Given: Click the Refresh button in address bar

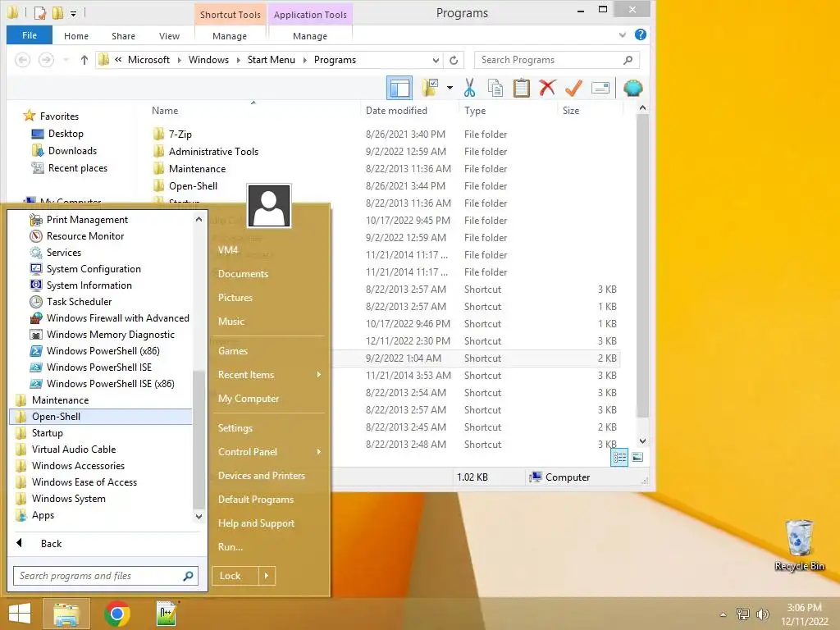Looking at the screenshot, I should point(454,60).
